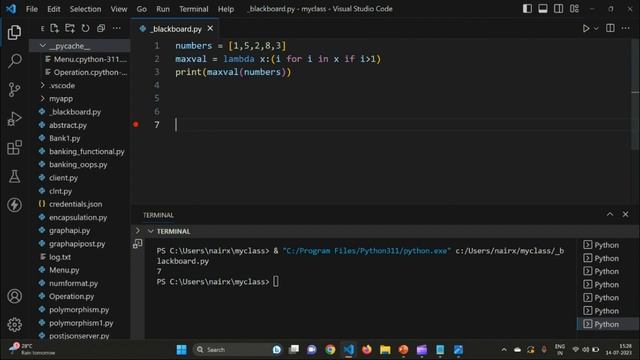
Task: Open run options dropdown arrow
Action: (x=596, y=28)
